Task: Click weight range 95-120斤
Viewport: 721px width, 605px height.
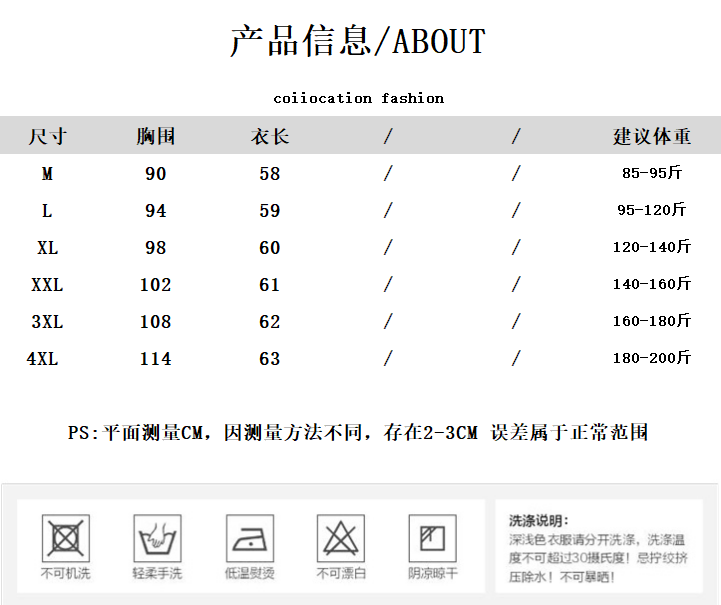Action: [x=652, y=210]
